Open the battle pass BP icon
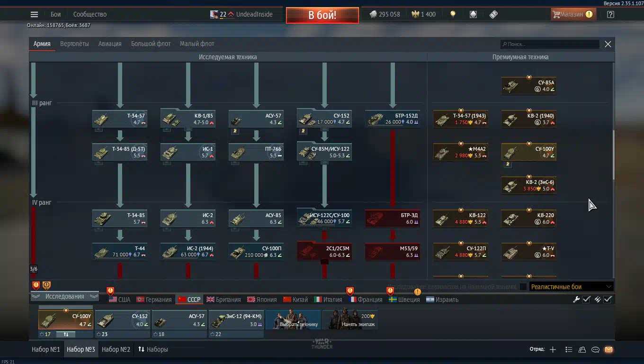The height and width of the screenshot is (364, 644). point(493,14)
